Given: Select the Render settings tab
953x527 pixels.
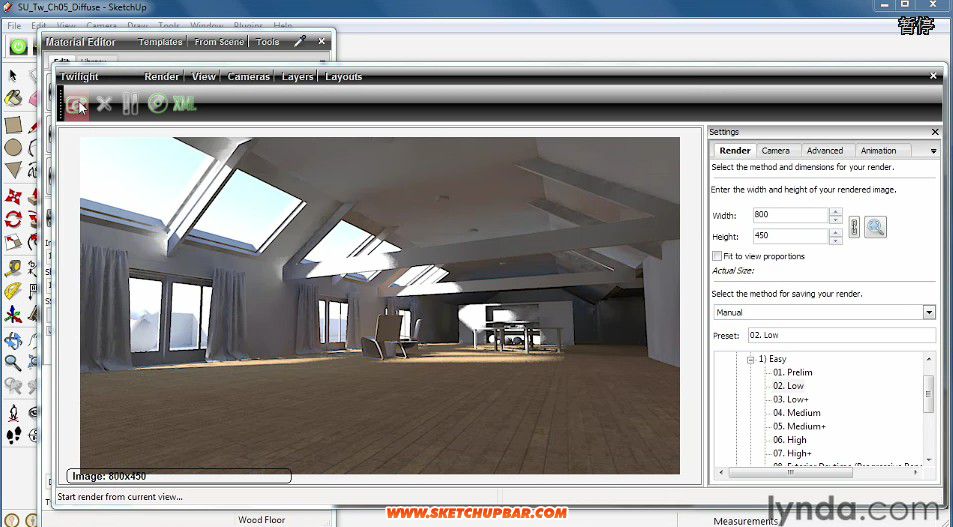Looking at the screenshot, I should point(735,150).
